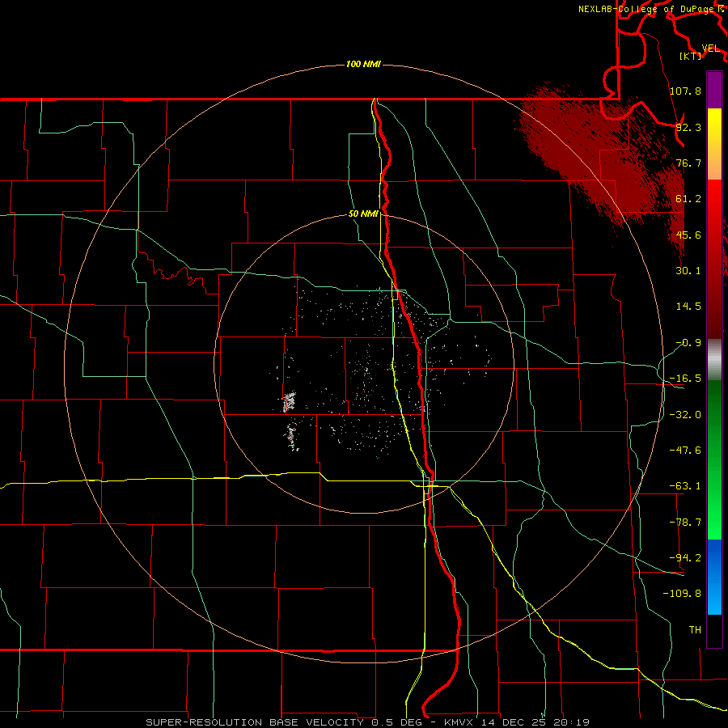The image size is (728, 728).
Task: Click the 76.7 velocity scale label
Action: click(688, 163)
